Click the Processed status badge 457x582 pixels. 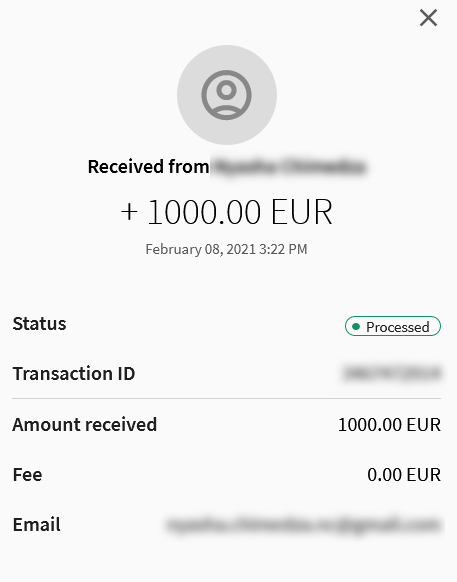tap(393, 326)
